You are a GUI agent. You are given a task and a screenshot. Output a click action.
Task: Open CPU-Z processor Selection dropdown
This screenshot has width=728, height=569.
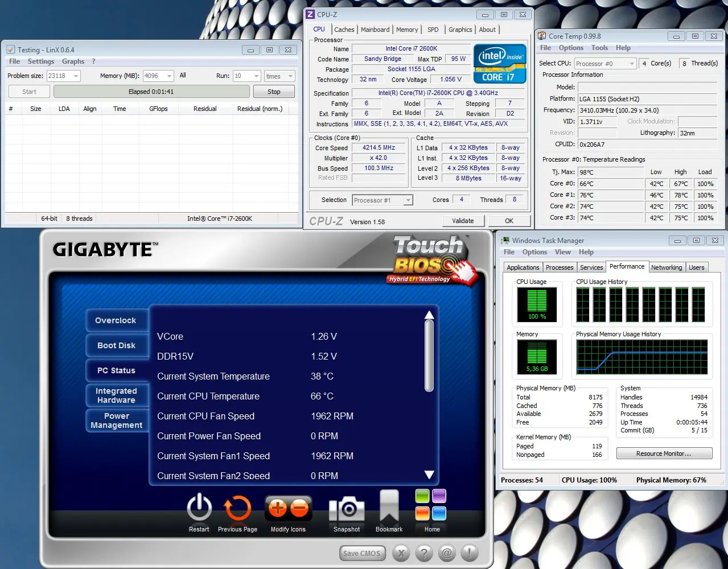408,200
